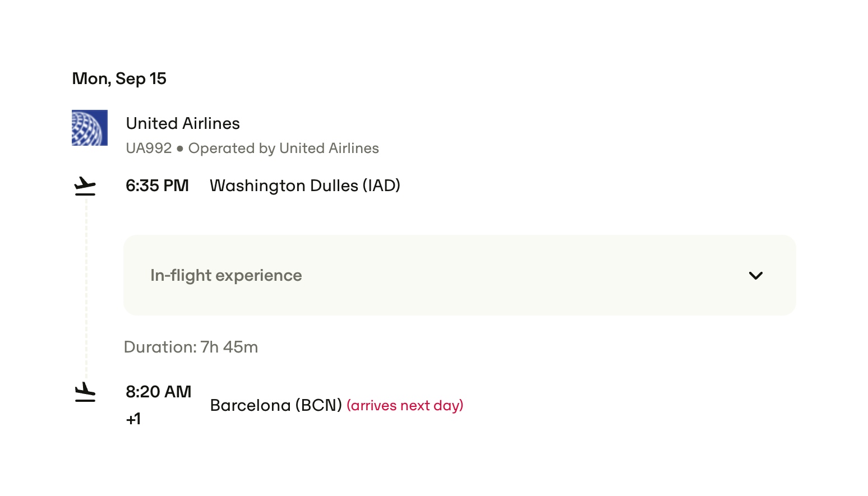The width and height of the screenshot is (868, 496).
Task: Click the bullet separator after UA992
Action: pyautogui.click(x=180, y=149)
